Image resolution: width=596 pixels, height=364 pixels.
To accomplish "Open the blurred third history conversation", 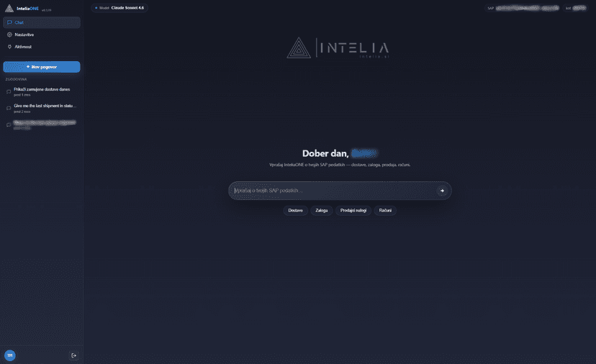I will (x=42, y=124).
